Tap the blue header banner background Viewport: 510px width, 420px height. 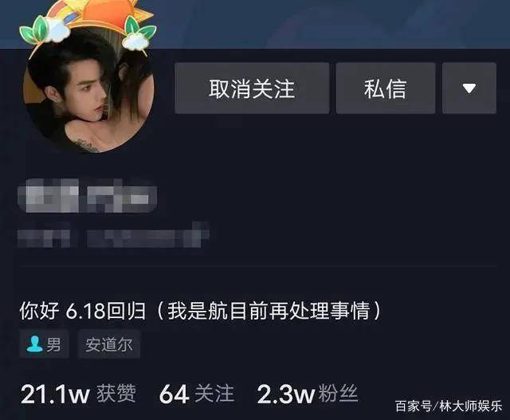click(325, 23)
